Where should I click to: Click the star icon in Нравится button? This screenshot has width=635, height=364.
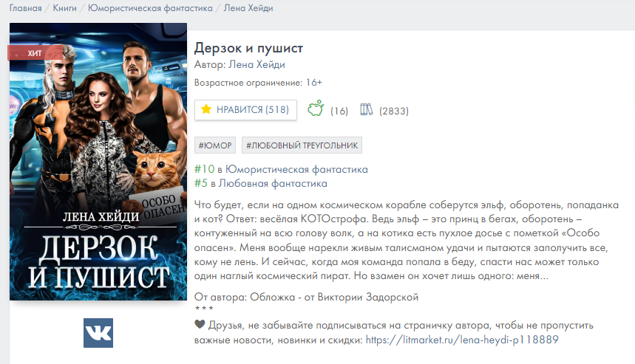[x=206, y=109]
